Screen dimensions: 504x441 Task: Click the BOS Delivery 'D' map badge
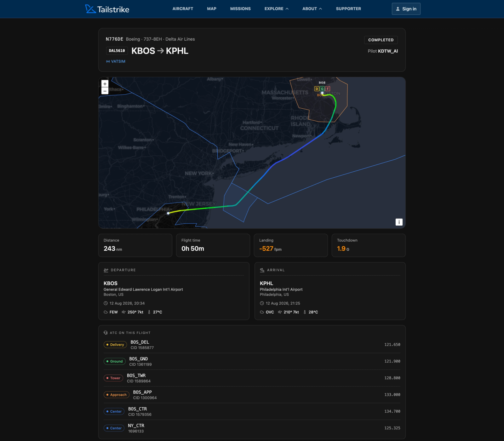point(317,89)
